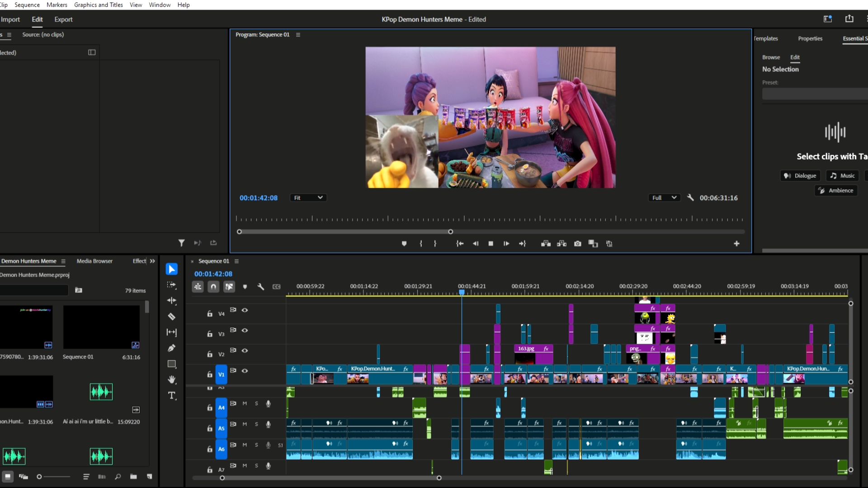The height and width of the screenshot is (488, 868).
Task: Toggle Snap in timeline magnet button
Action: (x=213, y=286)
